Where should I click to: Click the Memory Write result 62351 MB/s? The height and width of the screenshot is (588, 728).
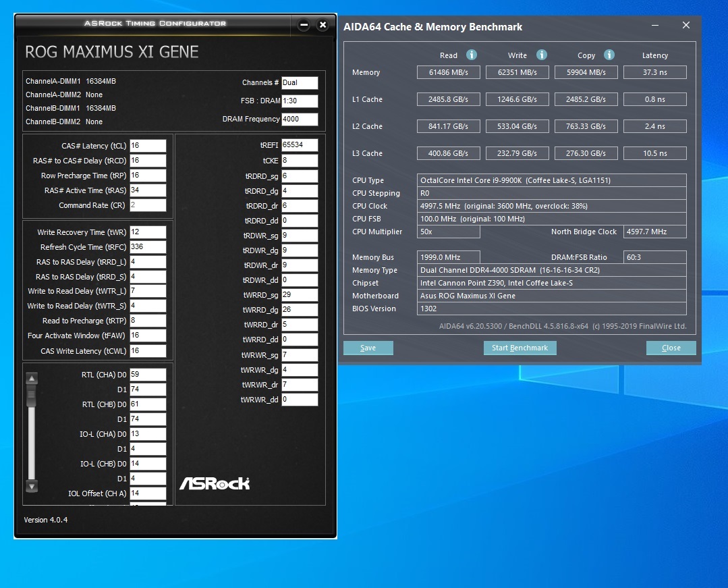coord(517,72)
